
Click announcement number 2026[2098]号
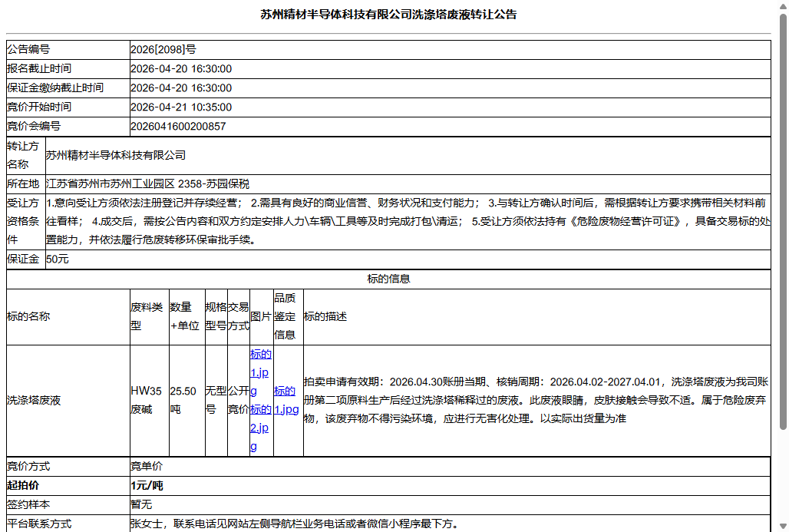tap(163, 49)
